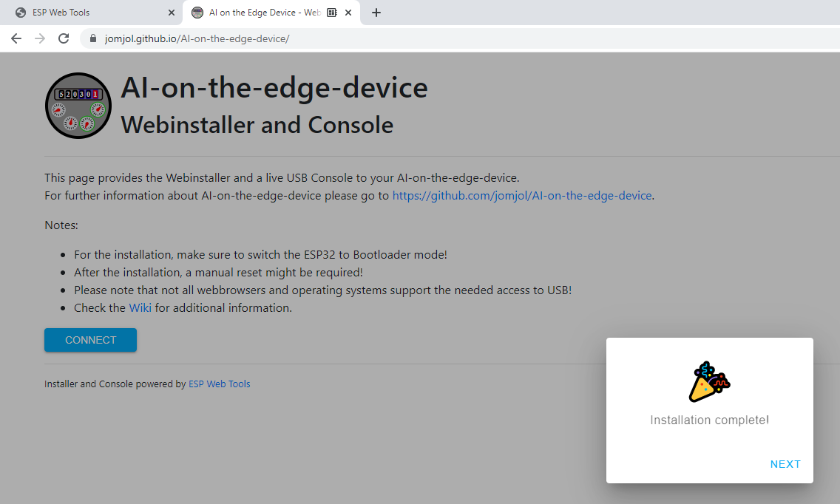Image resolution: width=840 pixels, height=504 pixels.
Task: Go back to the previous page
Action: click(x=16, y=38)
